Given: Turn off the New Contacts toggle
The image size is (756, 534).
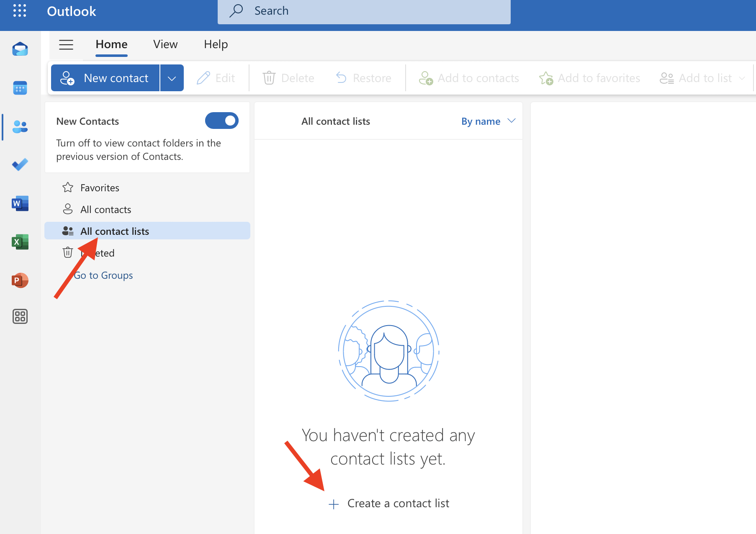Looking at the screenshot, I should click(x=221, y=121).
